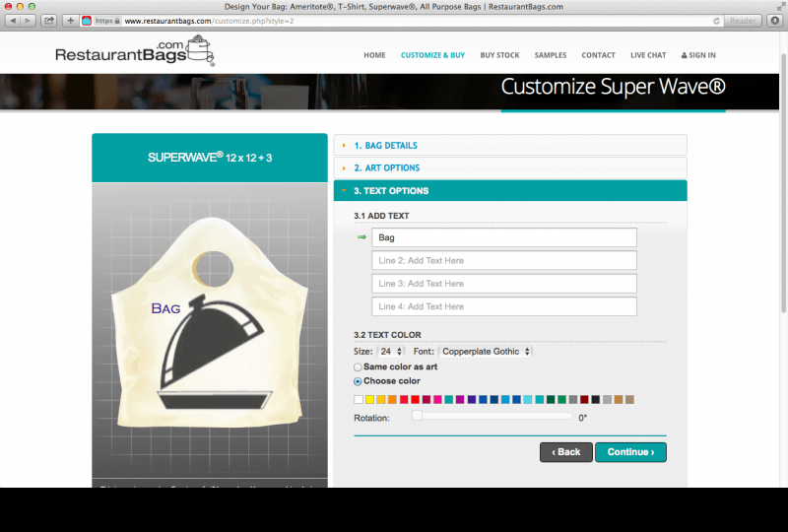Click the Sign In link

[x=698, y=55]
